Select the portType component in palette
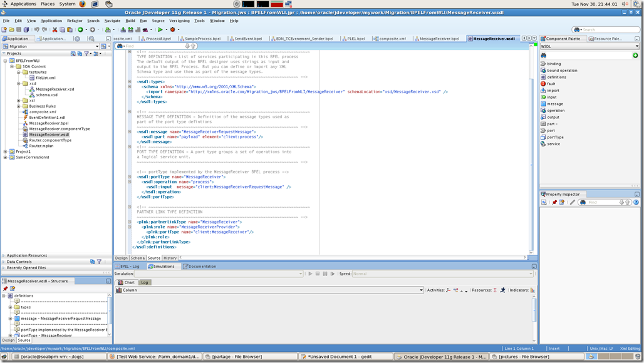This screenshot has width=644, height=363. [552, 137]
